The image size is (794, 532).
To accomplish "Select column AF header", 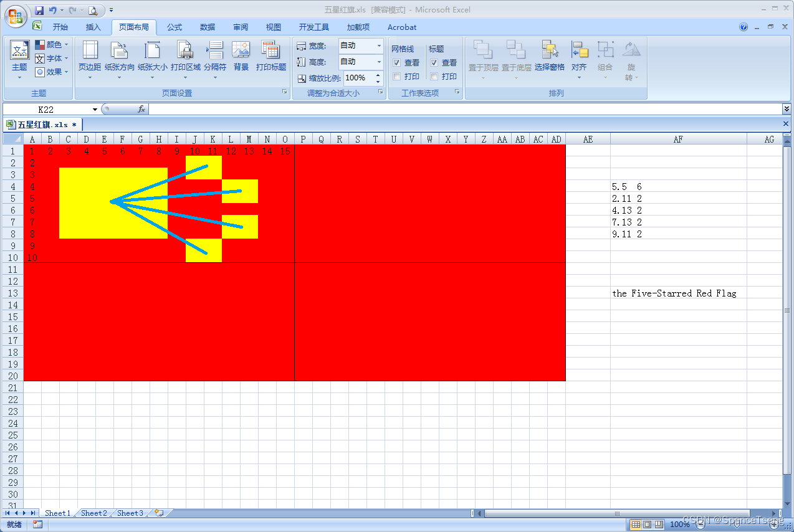I will (678, 139).
